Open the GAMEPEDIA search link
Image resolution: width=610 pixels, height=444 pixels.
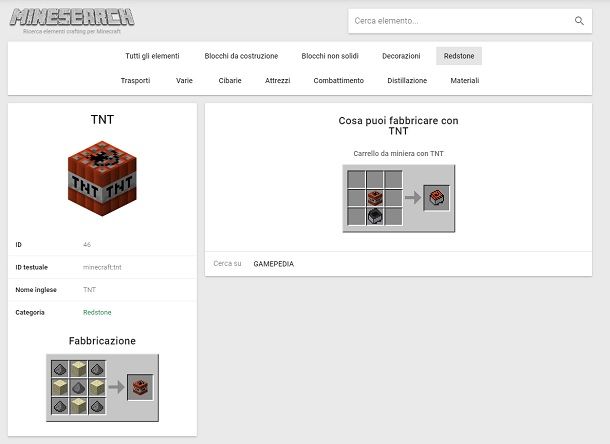pyautogui.click(x=273, y=264)
